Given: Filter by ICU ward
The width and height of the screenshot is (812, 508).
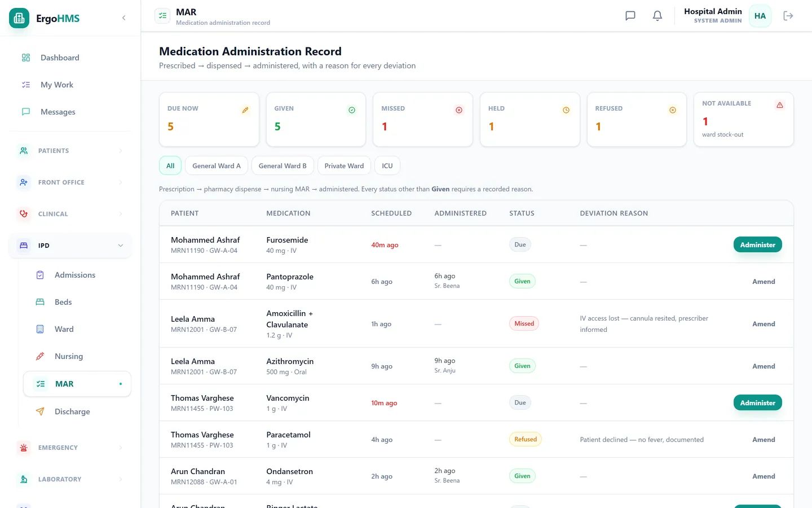Looking at the screenshot, I should tap(387, 166).
